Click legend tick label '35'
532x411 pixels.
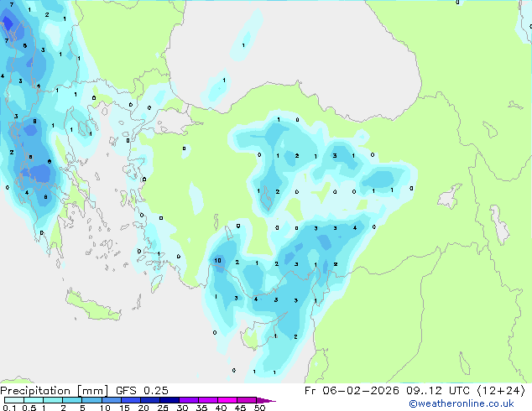(201, 408)
